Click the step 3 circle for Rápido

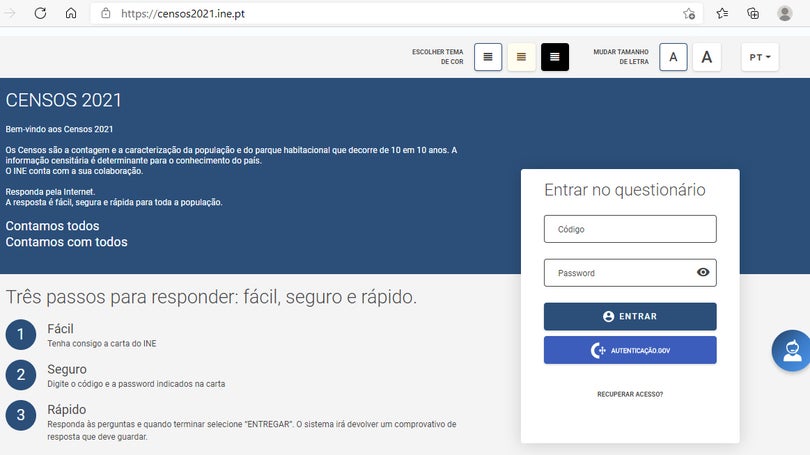tap(21, 415)
